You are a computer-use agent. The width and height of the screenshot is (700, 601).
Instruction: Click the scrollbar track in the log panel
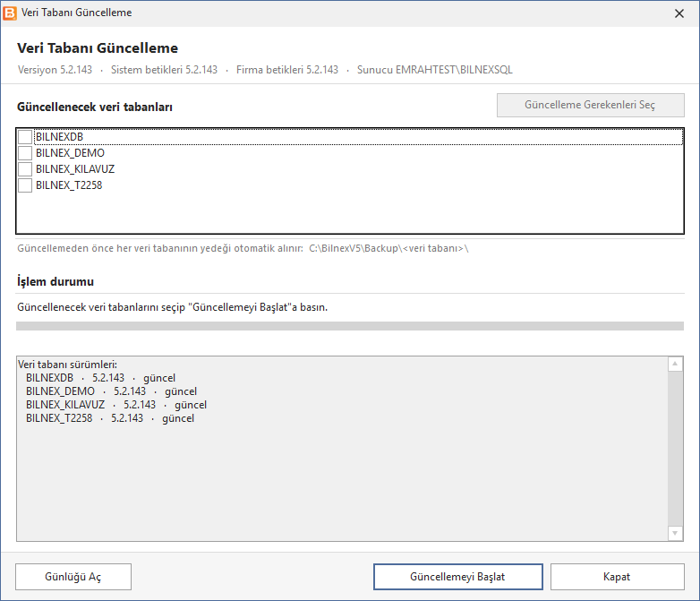[x=675, y=449]
